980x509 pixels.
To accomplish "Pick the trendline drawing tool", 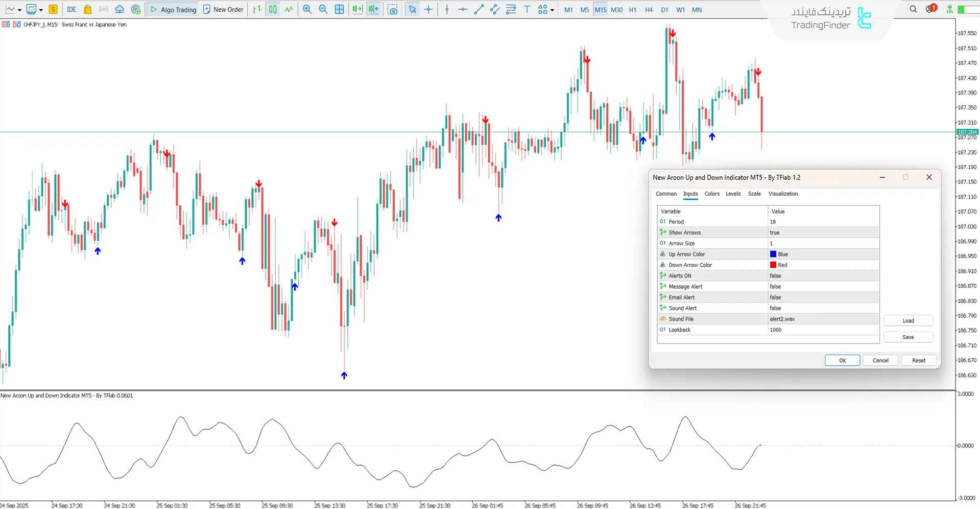I will coord(479,9).
